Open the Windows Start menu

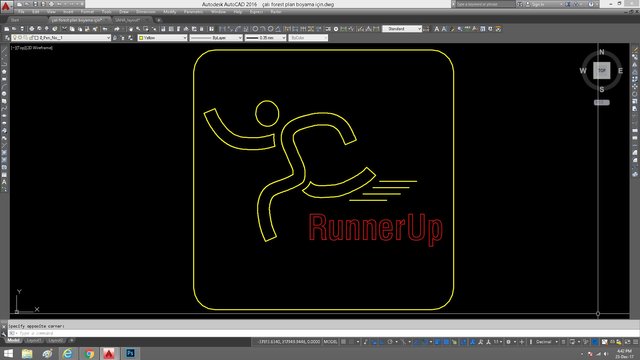click(x=8, y=353)
